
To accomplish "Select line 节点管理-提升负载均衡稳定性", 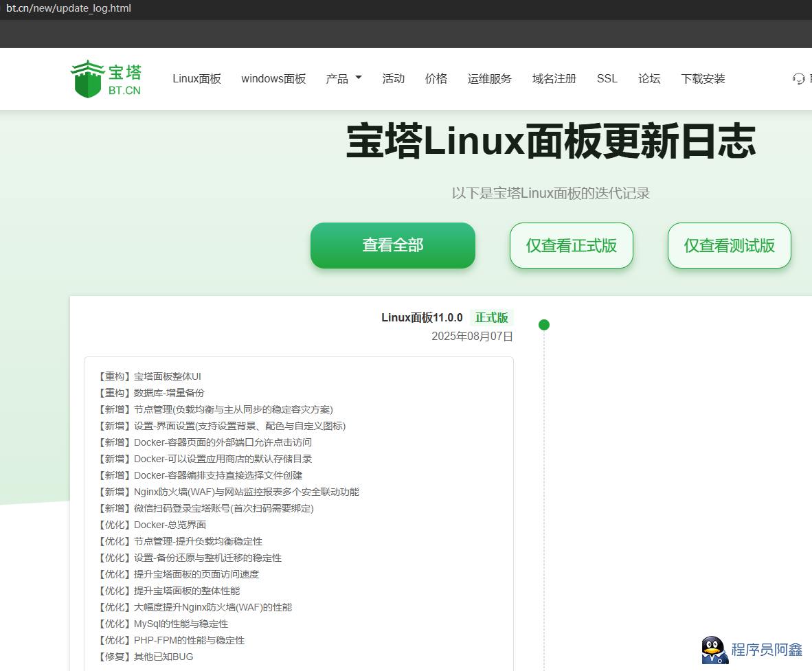I will click(180, 542).
